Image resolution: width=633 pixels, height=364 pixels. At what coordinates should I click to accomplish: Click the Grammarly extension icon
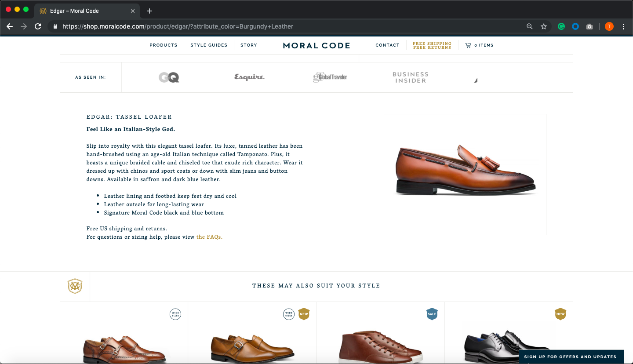pyautogui.click(x=561, y=26)
